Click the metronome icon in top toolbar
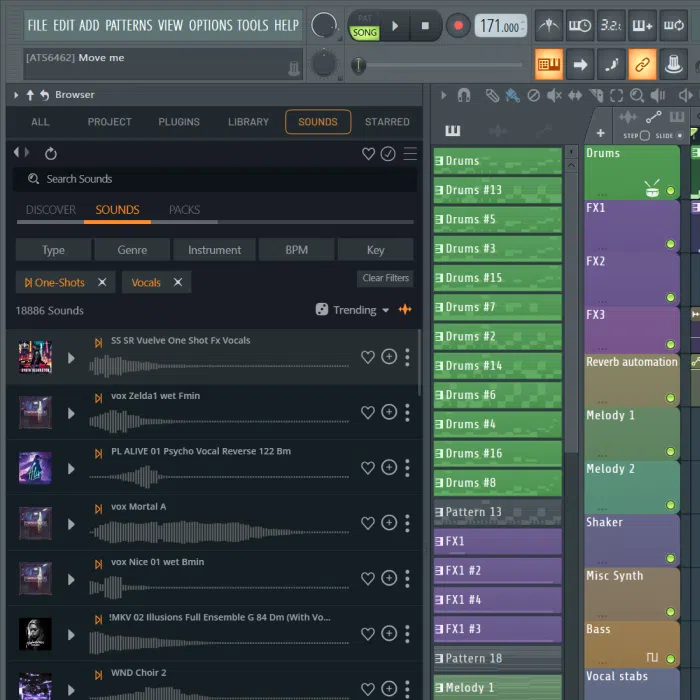 click(549, 25)
